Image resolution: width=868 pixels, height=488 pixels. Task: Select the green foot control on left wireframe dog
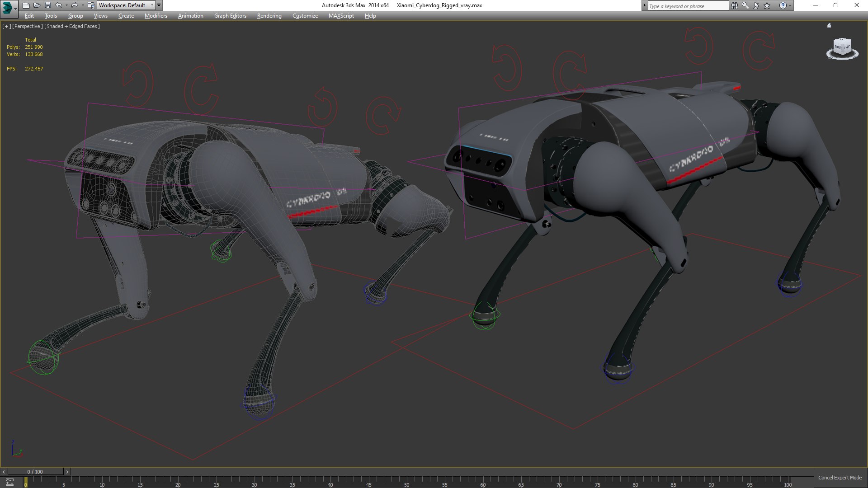point(43,357)
